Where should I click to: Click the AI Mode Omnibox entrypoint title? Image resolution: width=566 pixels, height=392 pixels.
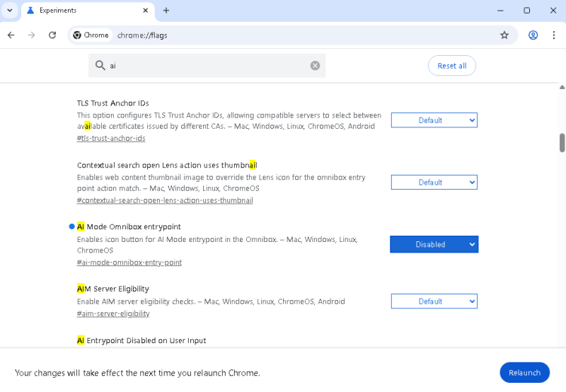click(x=129, y=226)
